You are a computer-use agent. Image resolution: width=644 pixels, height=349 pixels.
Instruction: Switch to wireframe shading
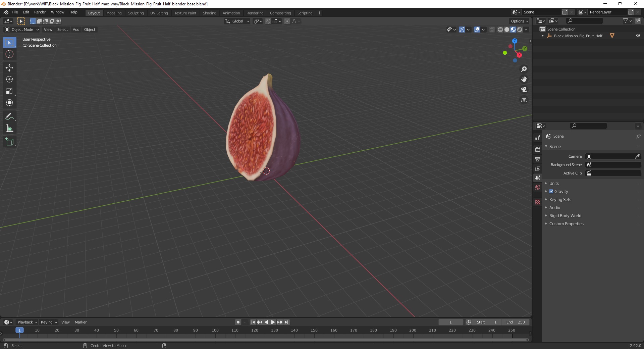(x=500, y=30)
